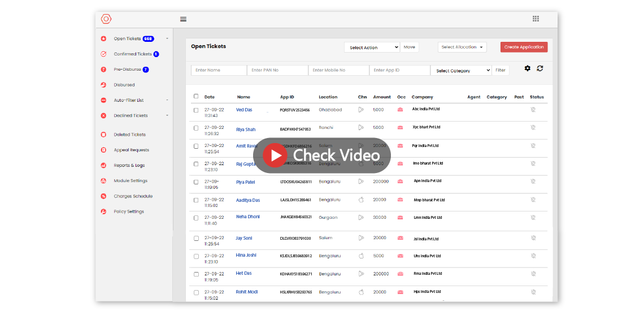Viewport: 644px width, 311px height.
Task: Click the Open Tickets sidebar icon
Action: click(x=103, y=38)
